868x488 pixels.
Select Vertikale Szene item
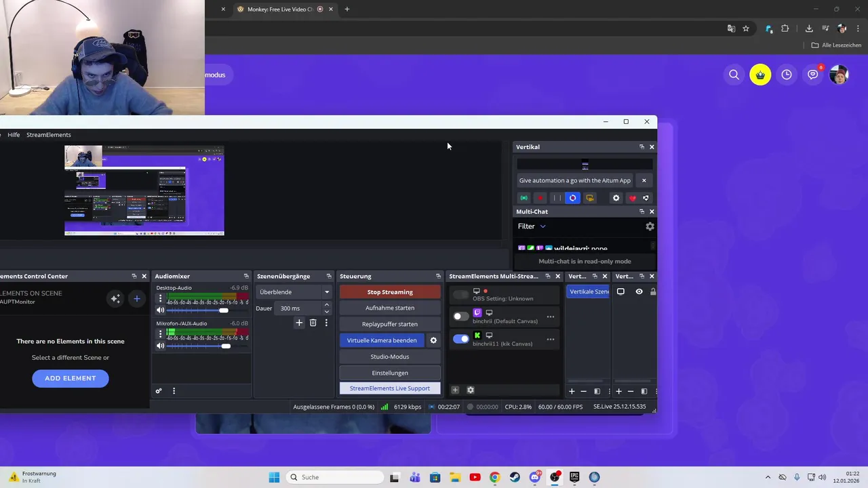click(588, 291)
